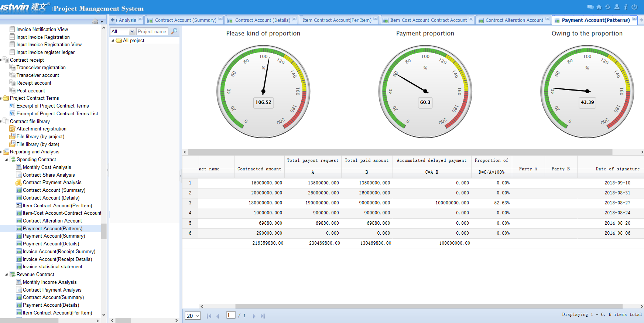The image size is (644, 323).
Task: Close the Payment Account(Patterns) tab
Action: pyautogui.click(x=634, y=19)
